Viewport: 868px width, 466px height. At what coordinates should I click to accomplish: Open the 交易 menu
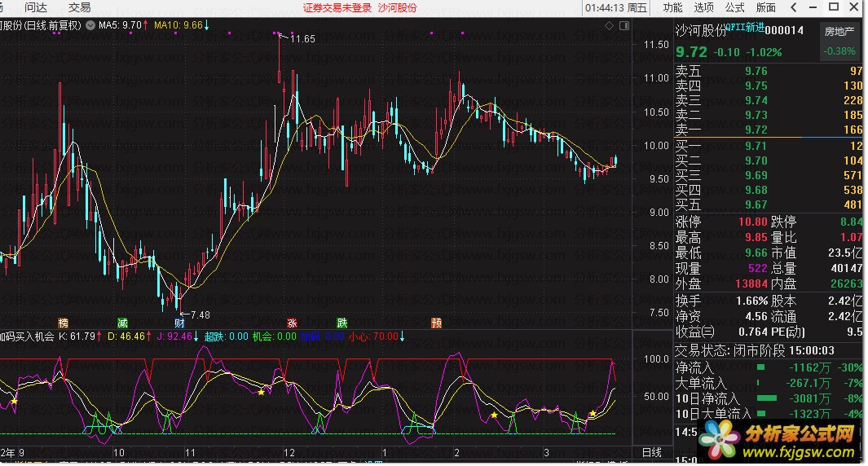79,8
